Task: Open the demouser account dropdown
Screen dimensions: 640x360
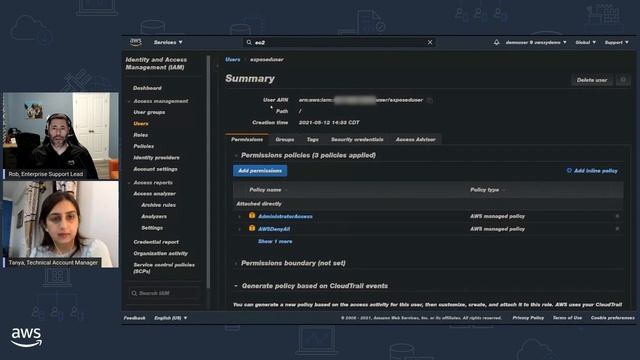Action: point(536,42)
